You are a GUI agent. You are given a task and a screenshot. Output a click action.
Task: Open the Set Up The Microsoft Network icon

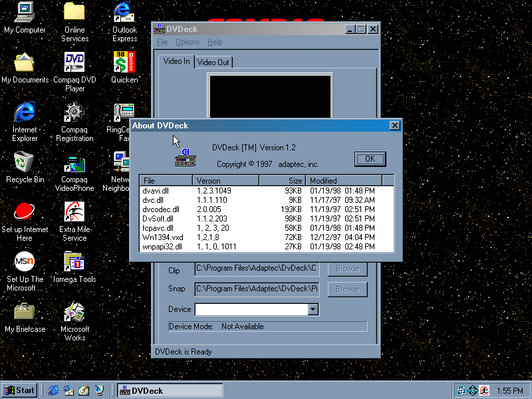[25, 271]
